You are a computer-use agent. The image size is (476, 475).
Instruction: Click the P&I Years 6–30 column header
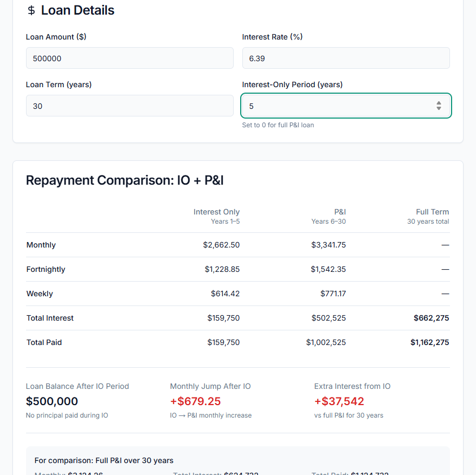pos(340,212)
